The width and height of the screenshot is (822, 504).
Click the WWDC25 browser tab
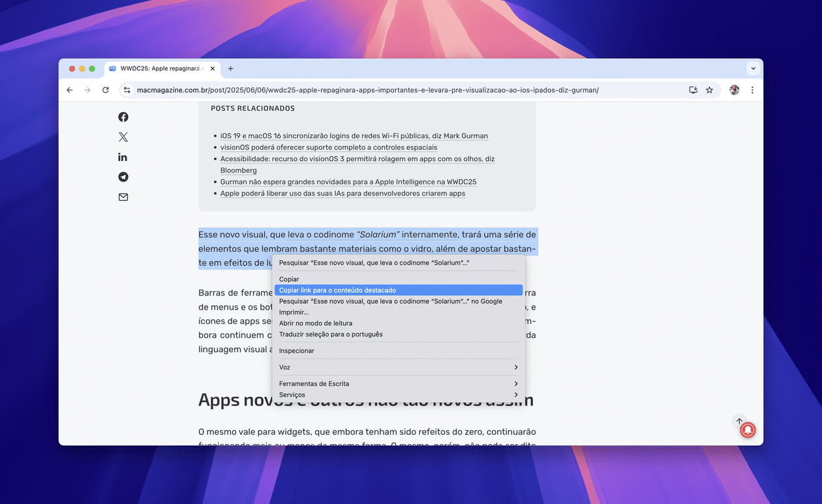(162, 68)
